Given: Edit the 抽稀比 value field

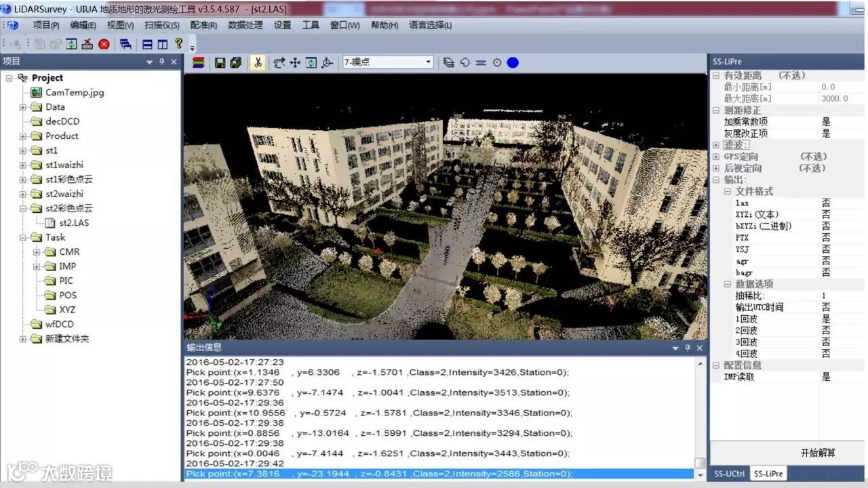Looking at the screenshot, I should (842, 296).
